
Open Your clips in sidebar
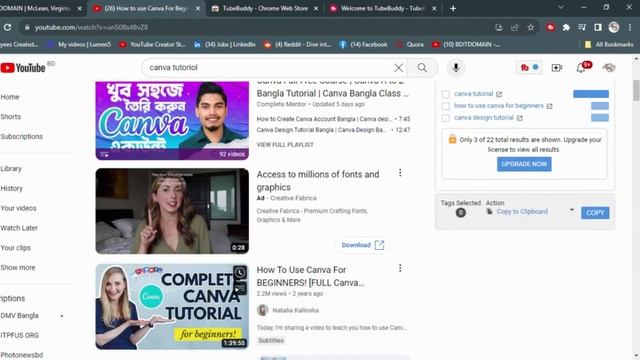[x=16, y=248]
